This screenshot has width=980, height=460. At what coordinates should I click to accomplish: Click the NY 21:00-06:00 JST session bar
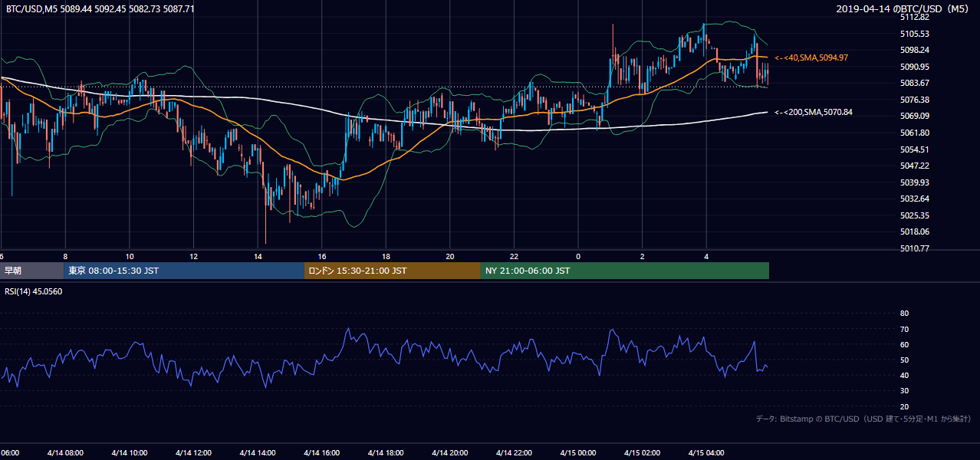pos(625,271)
